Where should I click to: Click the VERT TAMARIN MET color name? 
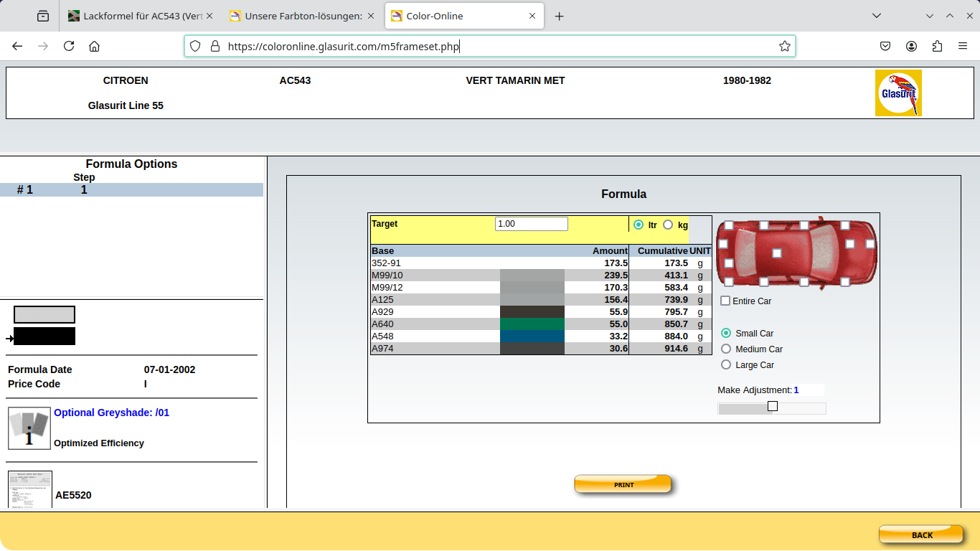pos(515,80)
